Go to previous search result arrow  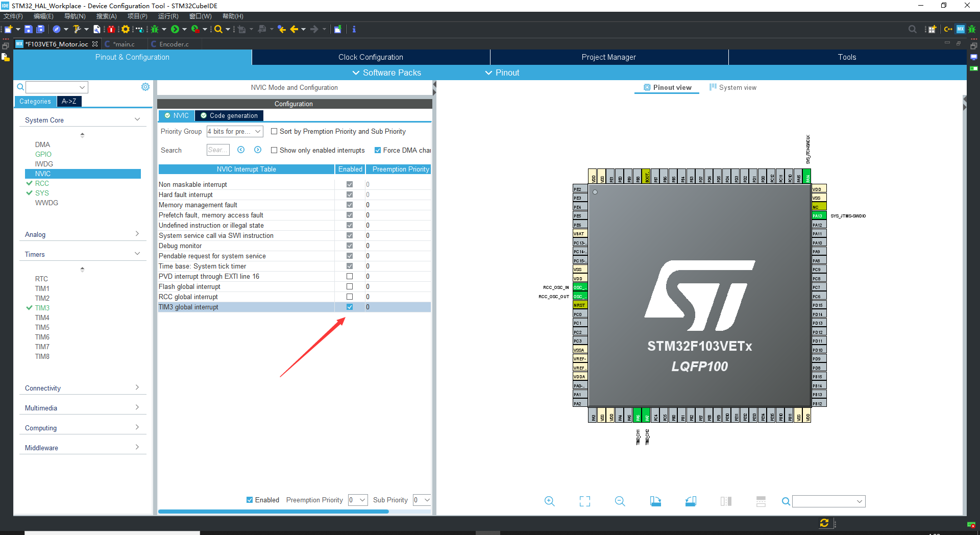tap(241, 150)
